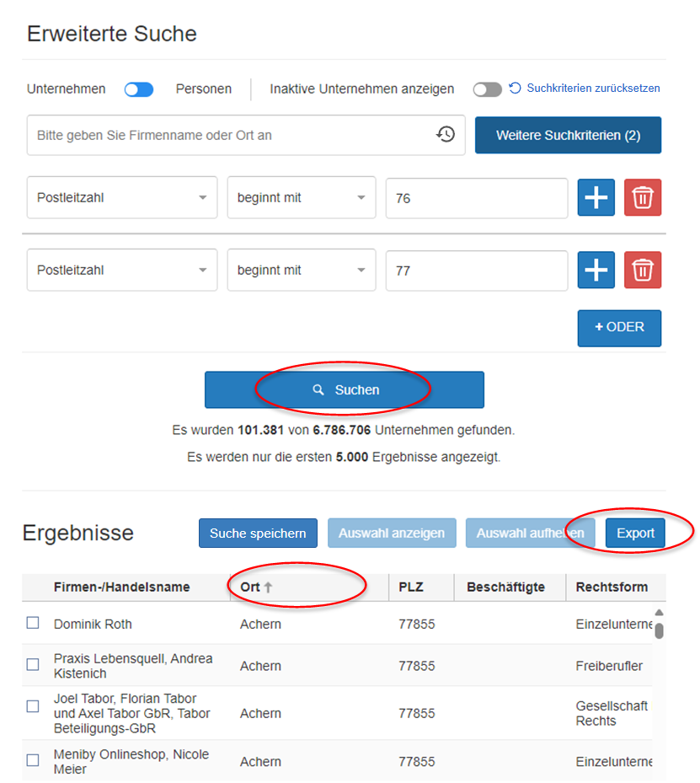The width and height of the screenshot is (700, 783).
Task: Select the Meniby Onlineshop row checkbox
Action: (x=33, y=760)
